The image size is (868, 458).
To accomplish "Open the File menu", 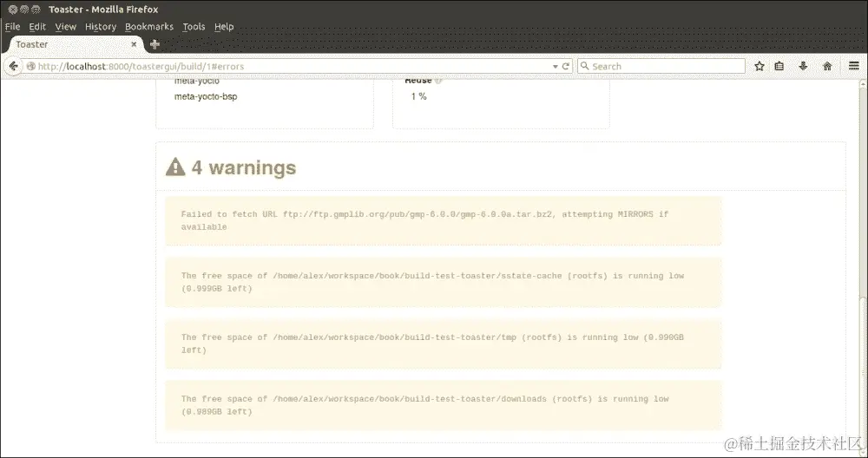I will [x=12, y=27].
